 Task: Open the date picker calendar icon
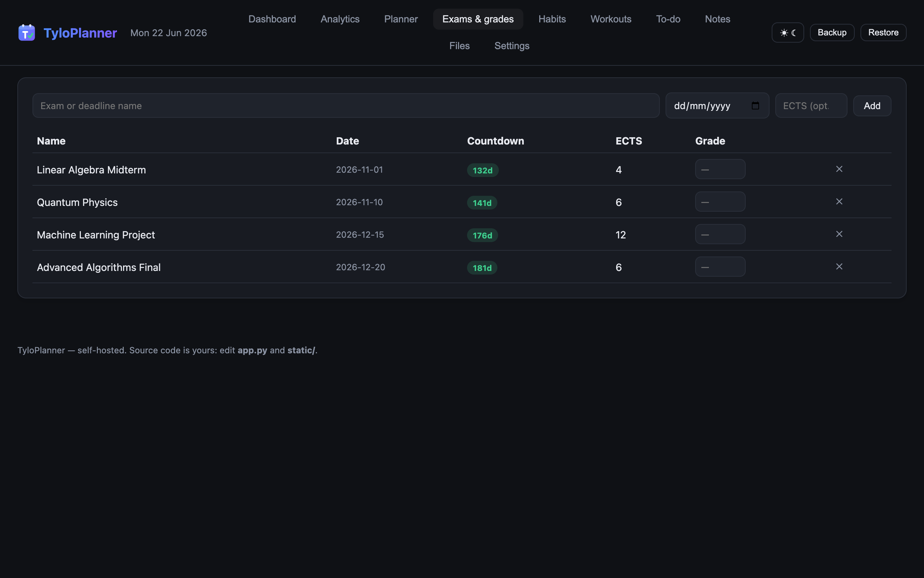(x=755, y=105)
